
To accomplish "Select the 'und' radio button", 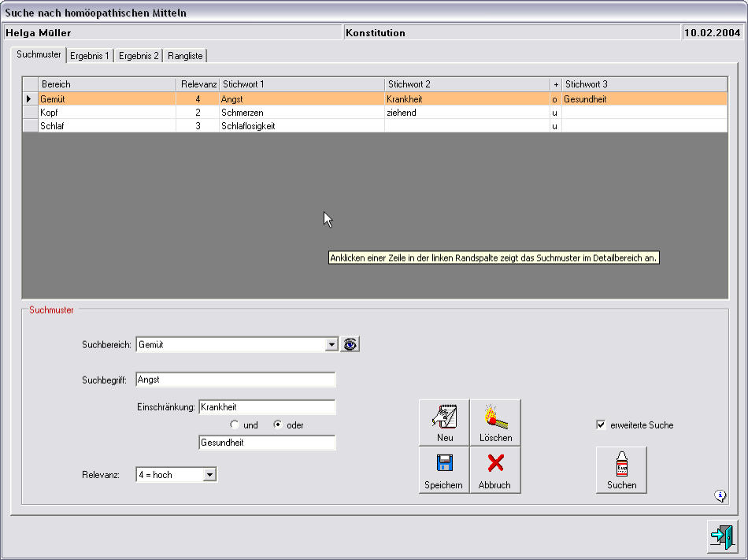I will (235, 425).
